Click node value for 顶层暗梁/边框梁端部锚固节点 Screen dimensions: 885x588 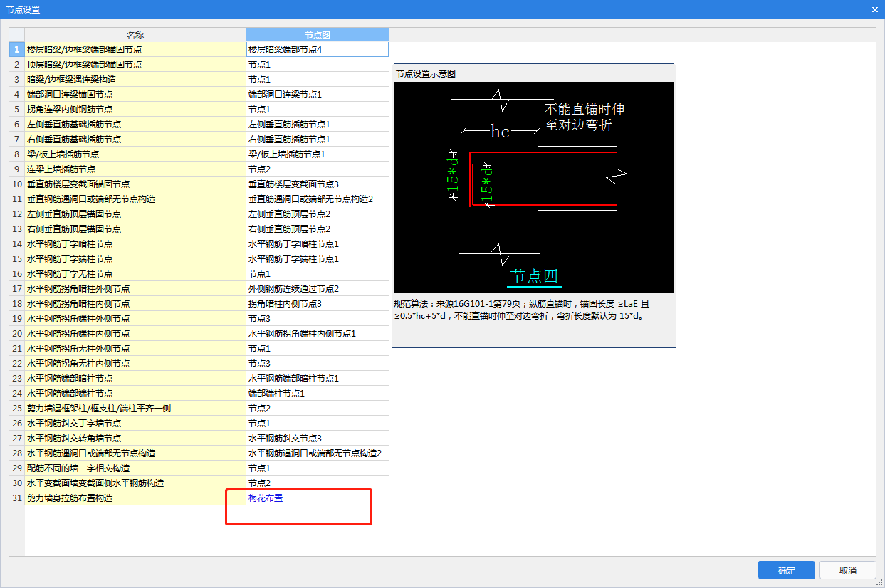pos(318,65)
